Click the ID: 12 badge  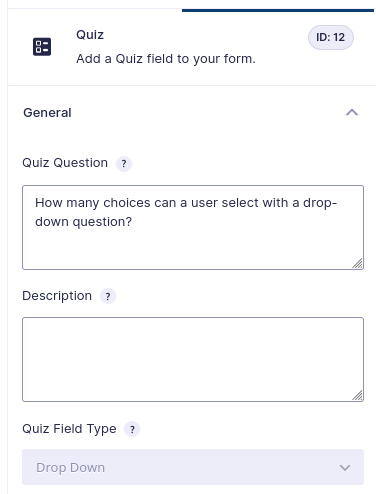(x=331, y=37)
